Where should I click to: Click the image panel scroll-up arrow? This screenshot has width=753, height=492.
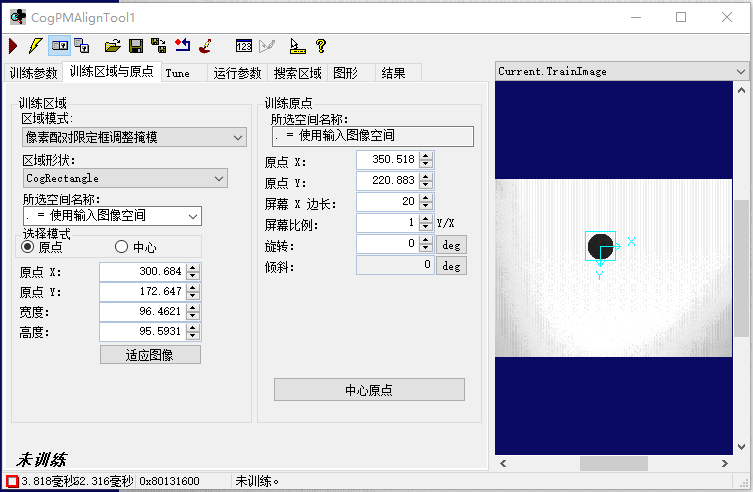pyautogui.click(x=741, y=90)
